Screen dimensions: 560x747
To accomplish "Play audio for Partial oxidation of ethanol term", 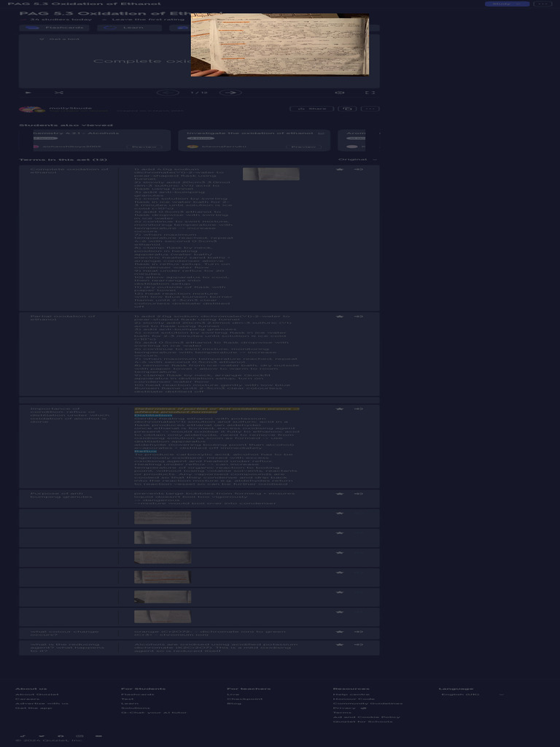I will (358, 317).
